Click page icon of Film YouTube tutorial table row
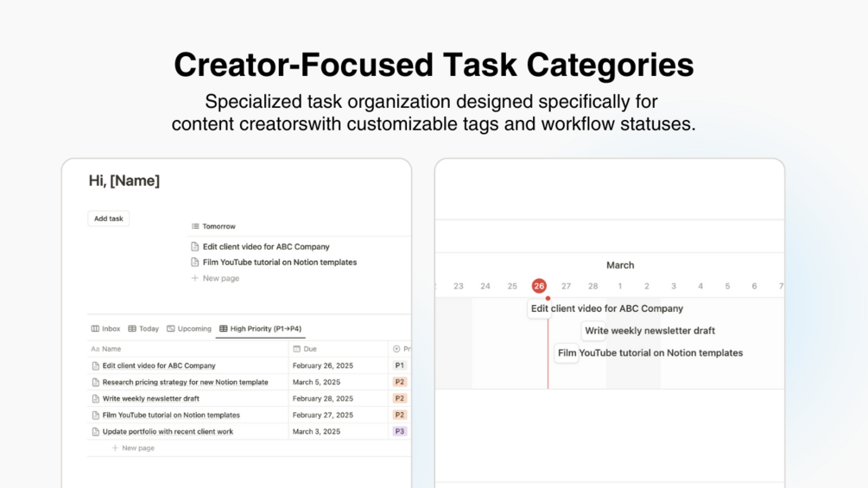The height and width of the screenshot is (488, 868). [x=96, y=415]
